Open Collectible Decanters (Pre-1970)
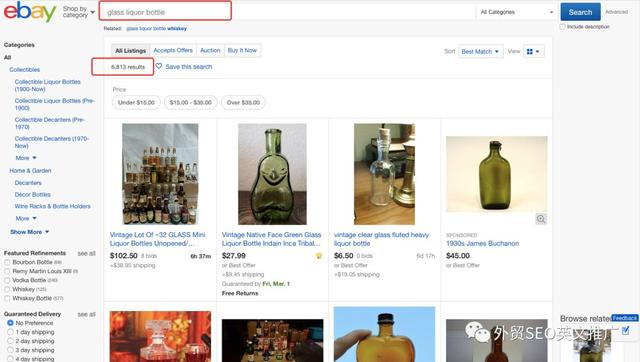The height and width of the screenshot is (362, 640). (49, 123)
